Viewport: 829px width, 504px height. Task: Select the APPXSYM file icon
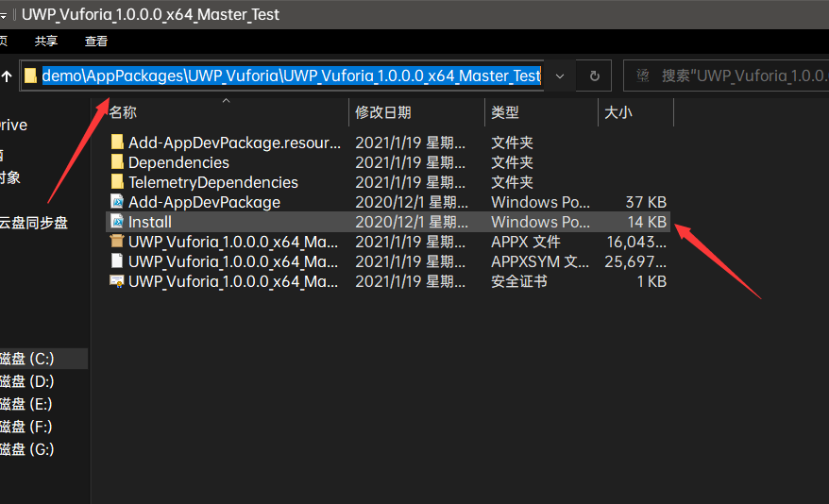tap(117, 261)
